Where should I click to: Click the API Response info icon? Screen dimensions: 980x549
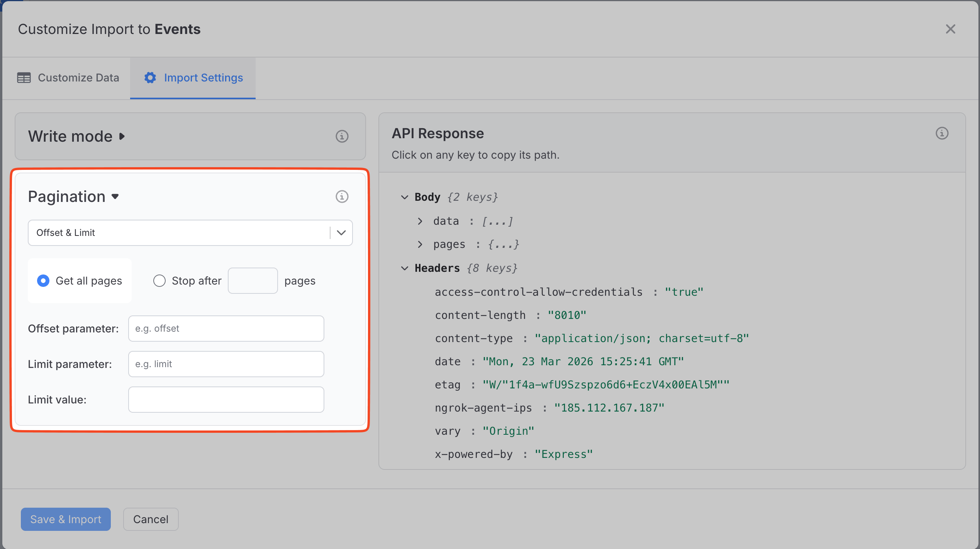click(x=942, y=133)
